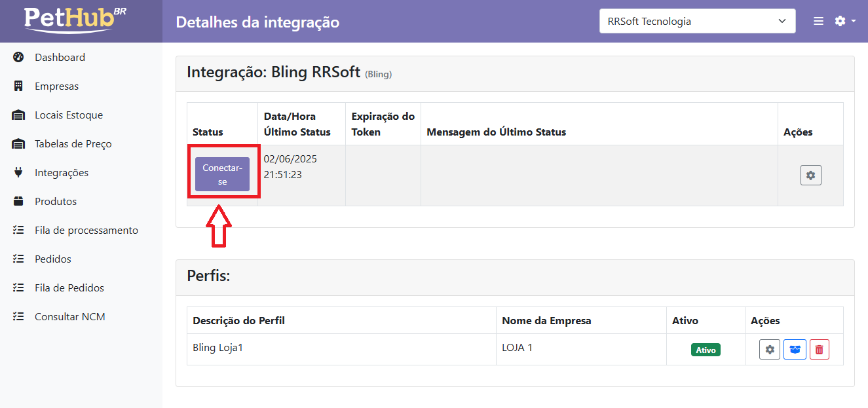Click the Integração: Bling RRSoft heading
Screen dimensions: 868x408
click(x=289, y=72)
